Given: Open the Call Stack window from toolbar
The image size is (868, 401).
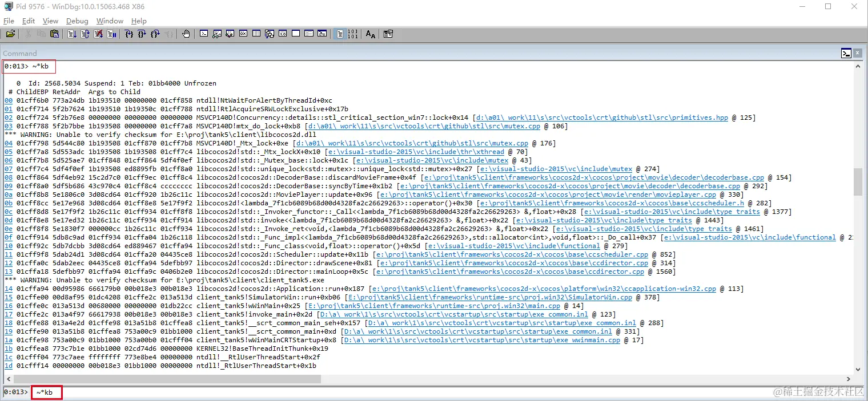Looking at the screenshot, I should click(270, 34).
